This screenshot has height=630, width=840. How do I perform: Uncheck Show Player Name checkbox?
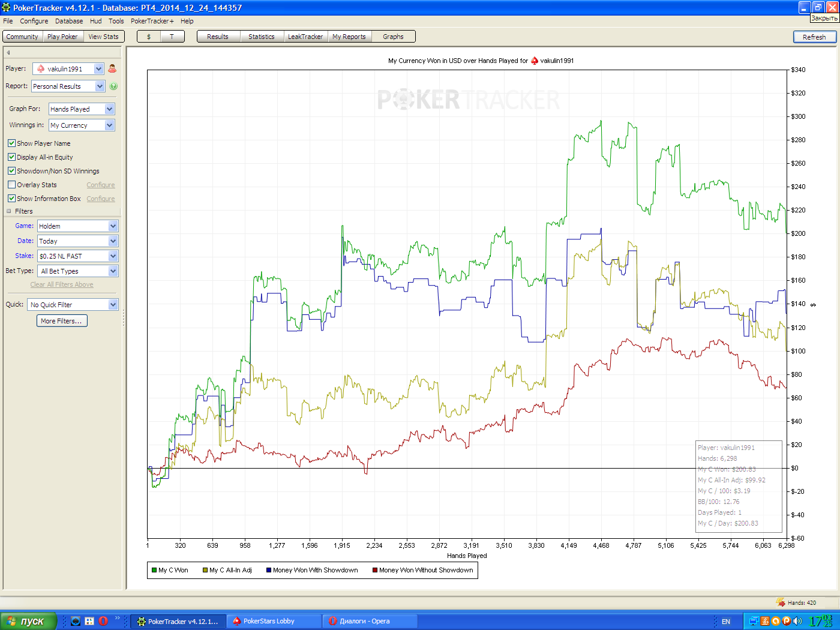(11, 143)
